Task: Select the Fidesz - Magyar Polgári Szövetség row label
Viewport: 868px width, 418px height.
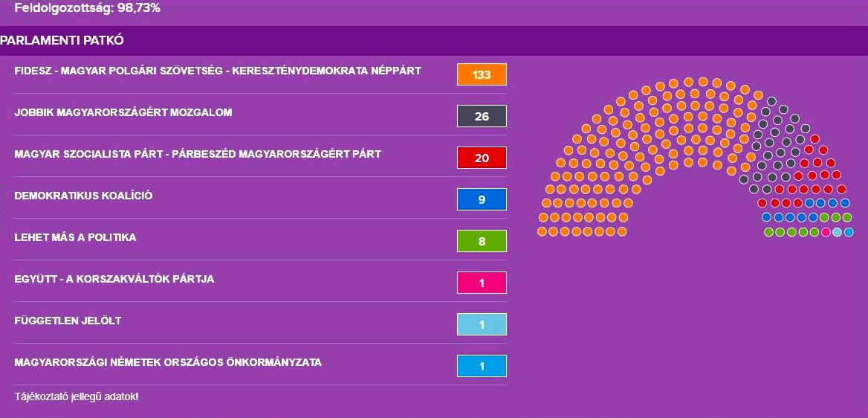Action: click(x=218, y=71)
